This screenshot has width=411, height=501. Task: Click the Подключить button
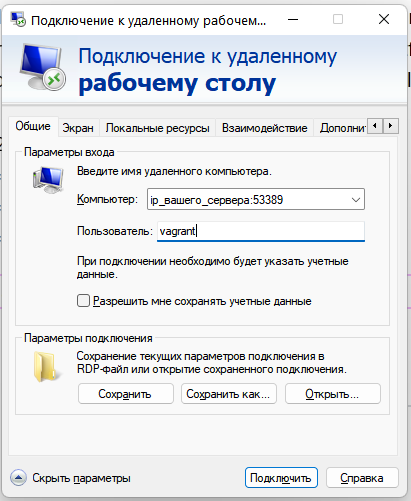click(x=281, y=478)
